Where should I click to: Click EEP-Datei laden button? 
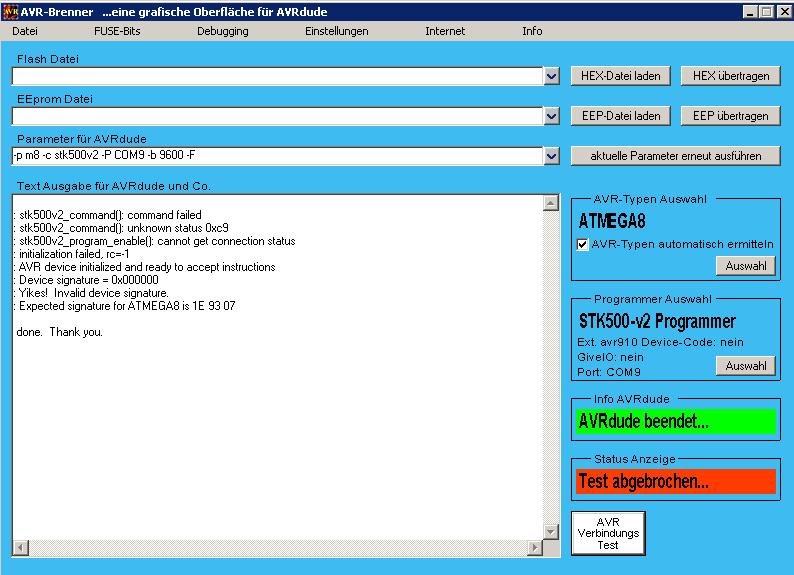click(620, 116)
